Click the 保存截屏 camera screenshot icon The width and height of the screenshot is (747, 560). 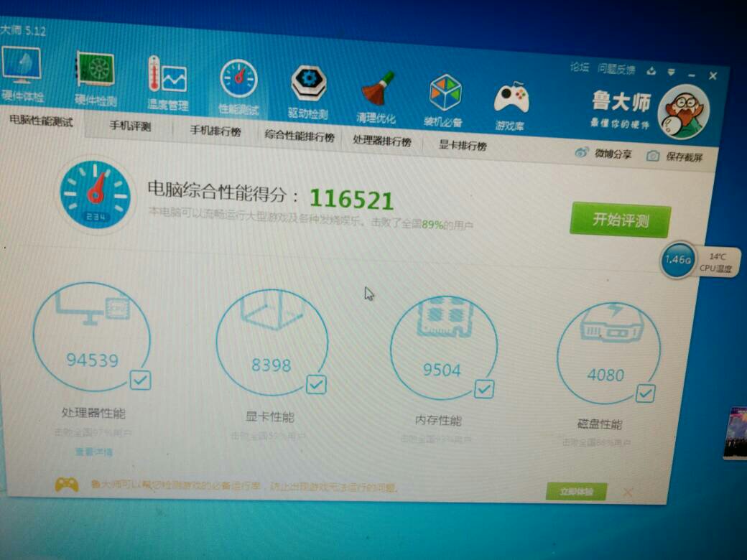point(653,155)
